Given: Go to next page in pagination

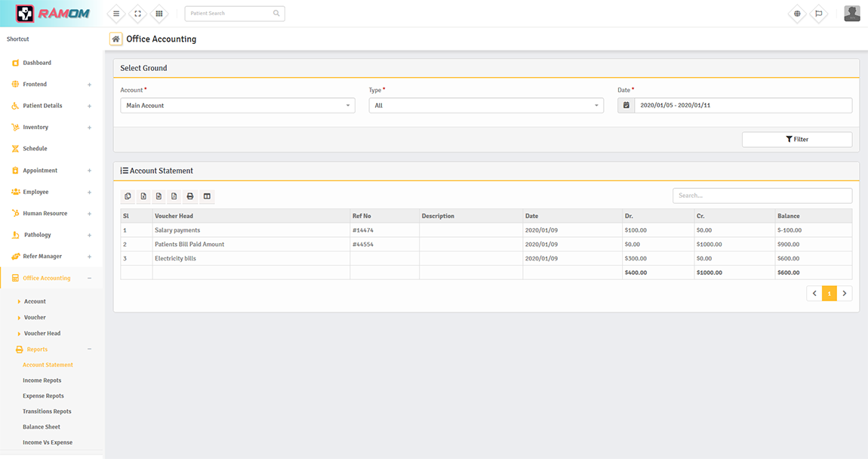Looking at the screenshot, I should [x=845, y=293].
